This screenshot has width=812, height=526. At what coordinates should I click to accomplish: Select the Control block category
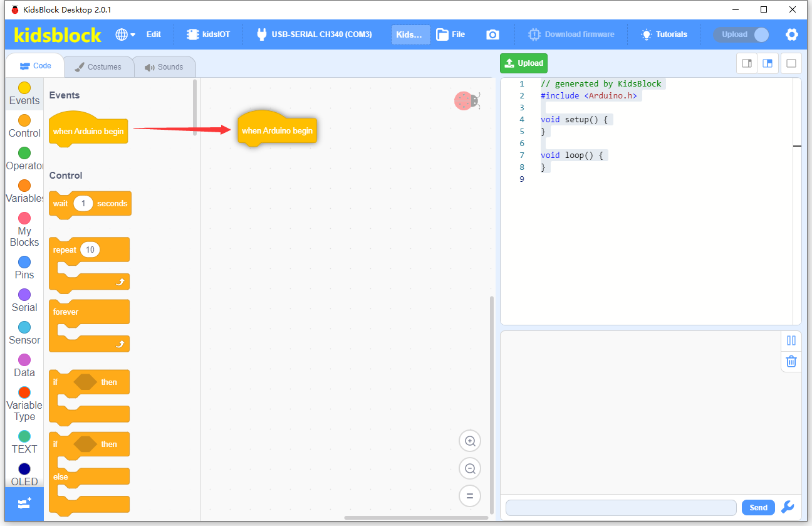[x=24, y=127]
